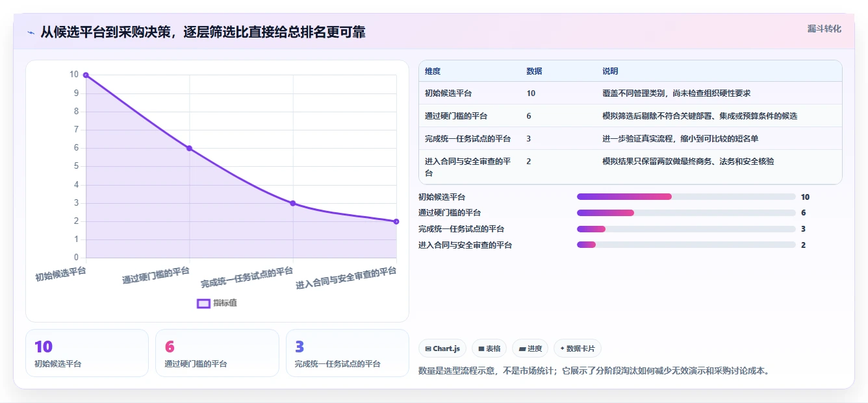Click the stat card showing 6
The width and height of the screenshot is (868, 403).
(x=217, y=353)
